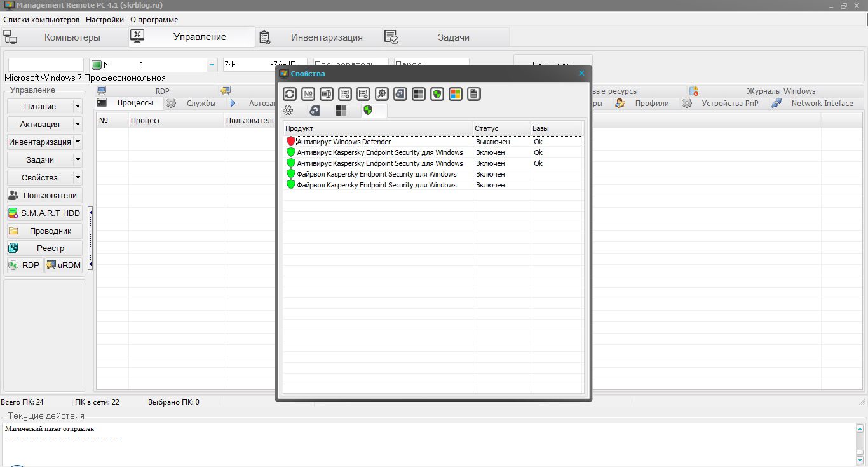Click the colored Windows logo toolbar icon
868x467 pixels.
[x=456, y=94]
